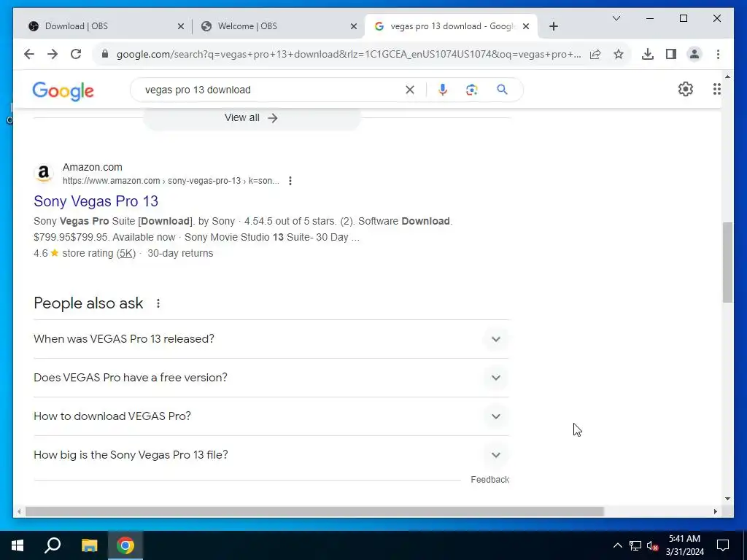Expand When was VEGAS Pro 13 released
Viewport: 747px width, 560px height.
[x=271, y=339]
